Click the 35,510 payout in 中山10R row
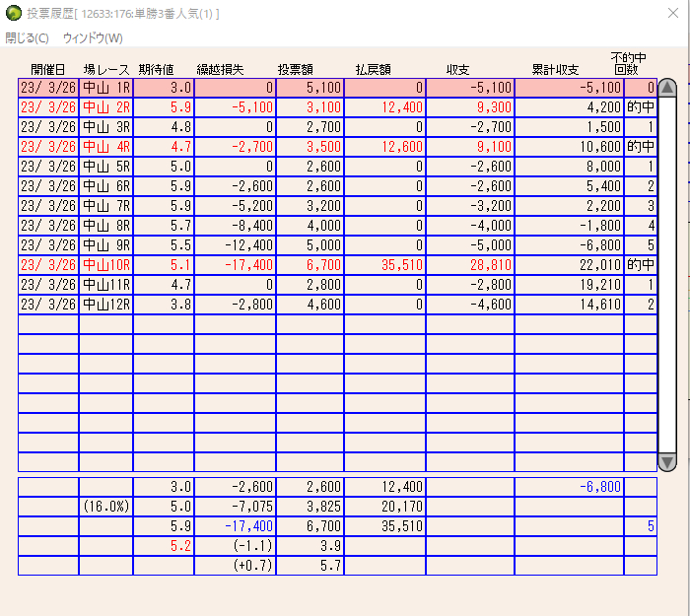Image resolution: width=690 pixels, height=616 pixels. (384, 265)
